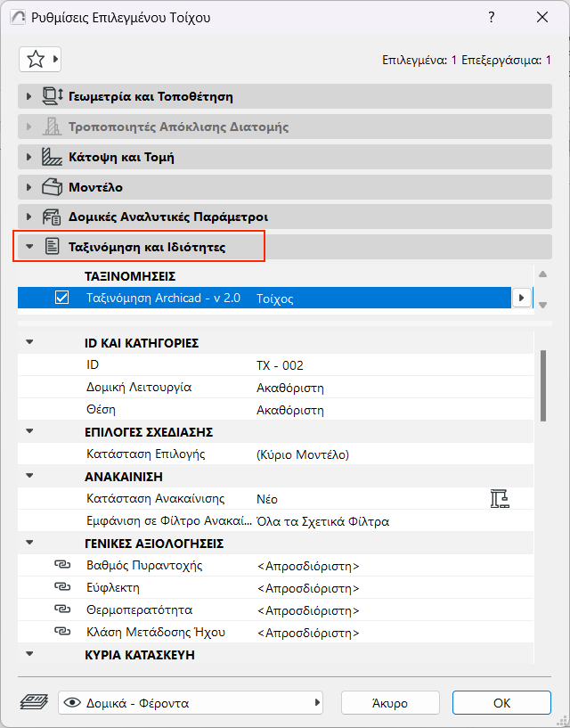Collapse the ID ΚΑΙ ΚΑΤΗΓΟΡΙΕΣ group

tap(29, 342)
